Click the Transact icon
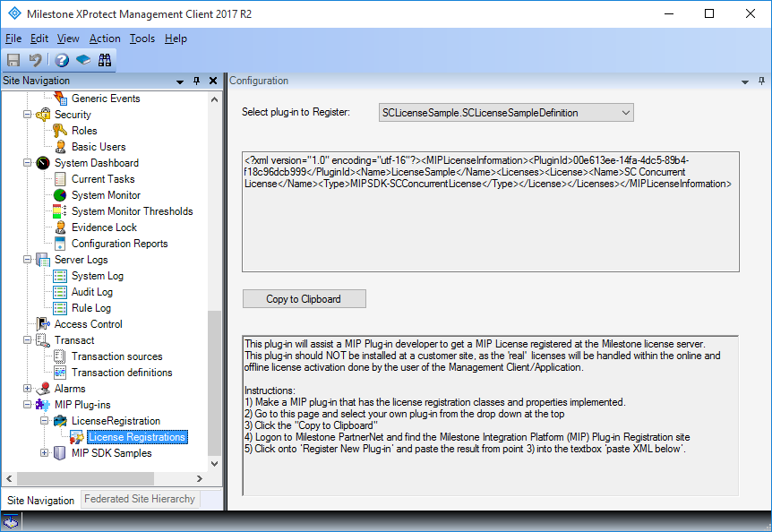The image size is (772, 532). [x=43, y=340]
